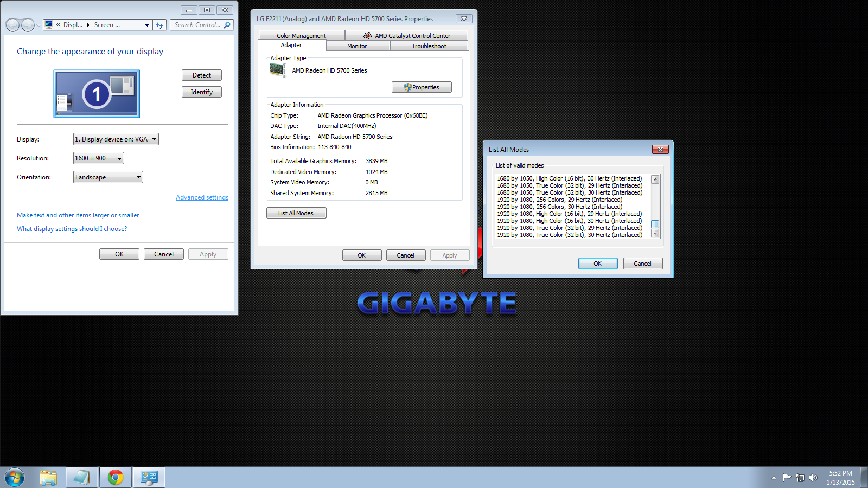Open adapter Properties with the shield button
Screen dimensions: 868x488
pos(422,87)
